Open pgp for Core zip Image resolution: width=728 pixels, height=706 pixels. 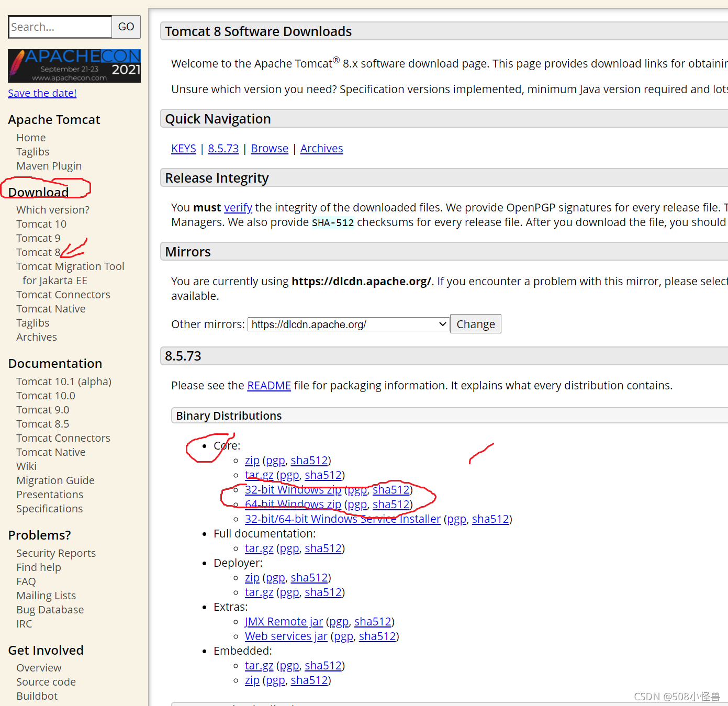click(x=275, y=461)
